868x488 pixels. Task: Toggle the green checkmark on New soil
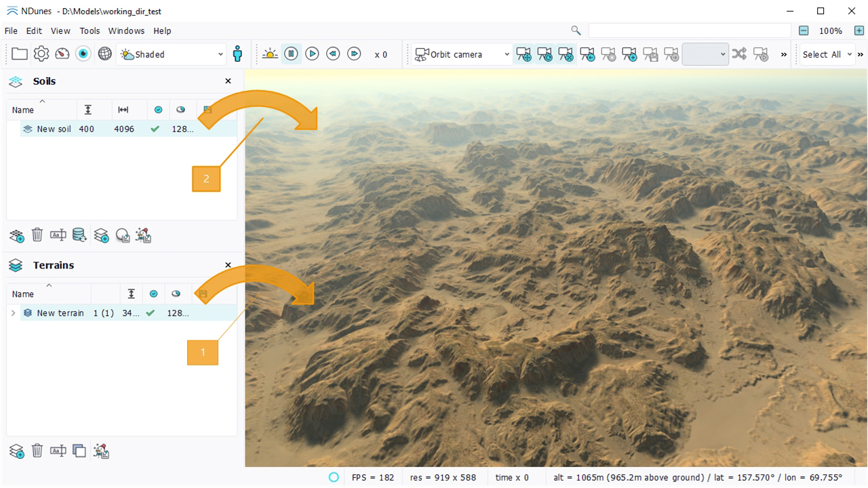click(155, 129)
